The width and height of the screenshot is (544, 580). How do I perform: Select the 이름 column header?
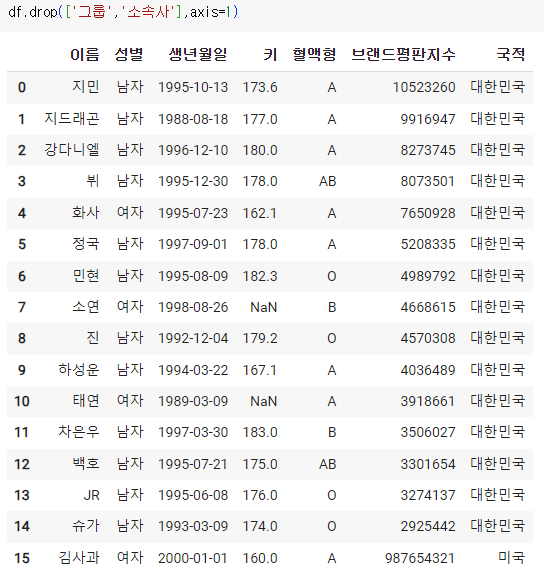pyautogui.click(x=85, y=54)
